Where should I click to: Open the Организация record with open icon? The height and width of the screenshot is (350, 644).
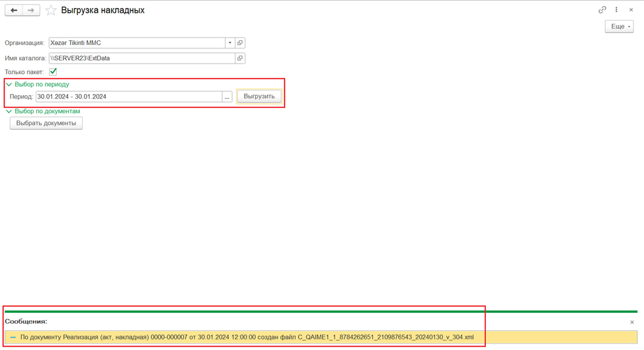tap(240, 43)
